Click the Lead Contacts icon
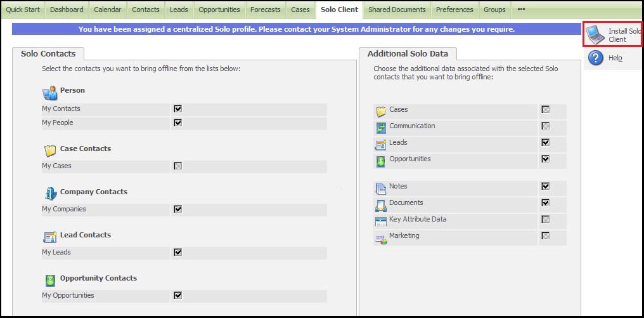This screenshot has width=644, height=318. [50, 237]
